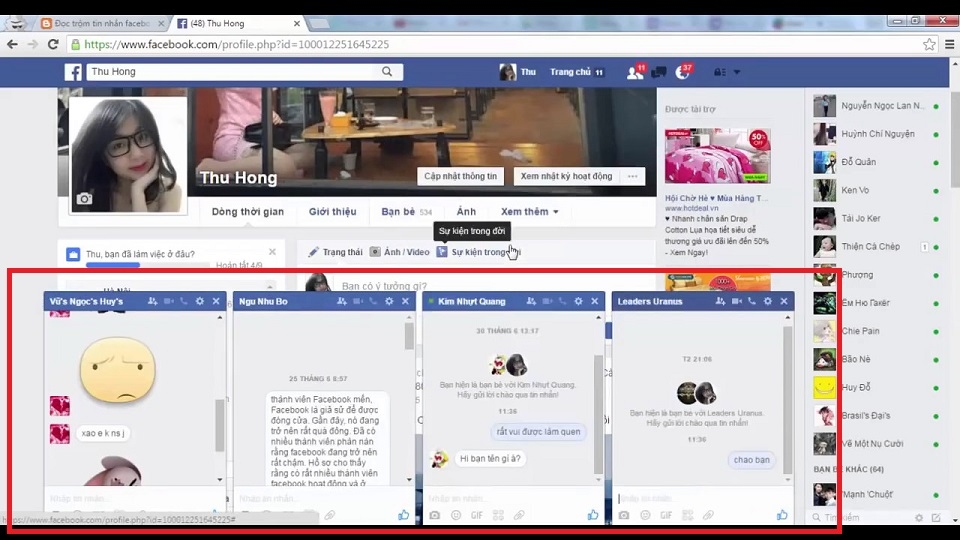Click Cập nhật thông tin button
This screenshot has width=960, height=540.
[x=460, y=176]
